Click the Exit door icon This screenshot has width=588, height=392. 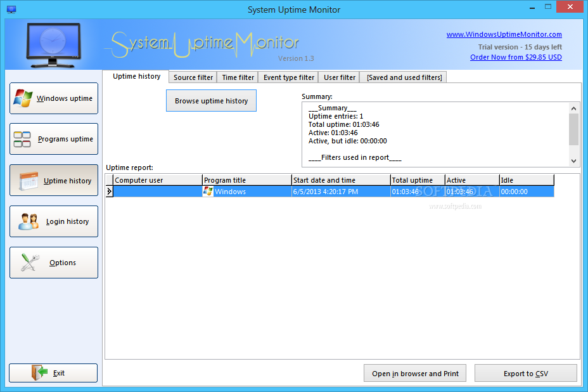[39, 373]
